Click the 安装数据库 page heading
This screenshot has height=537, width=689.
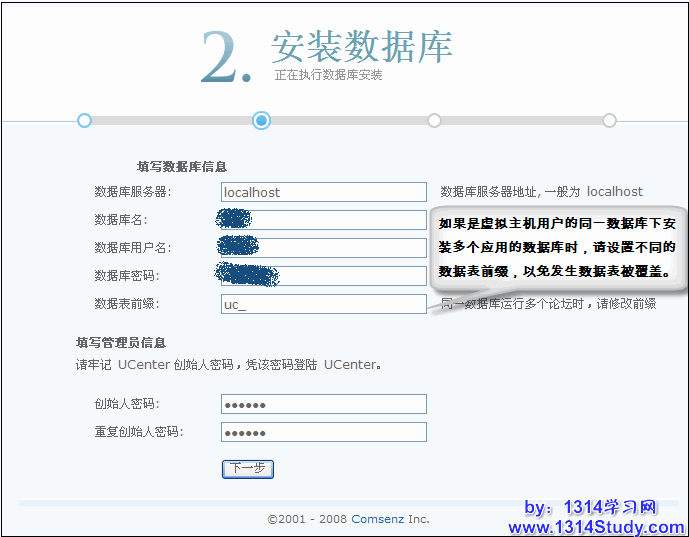tap(362, 47)
